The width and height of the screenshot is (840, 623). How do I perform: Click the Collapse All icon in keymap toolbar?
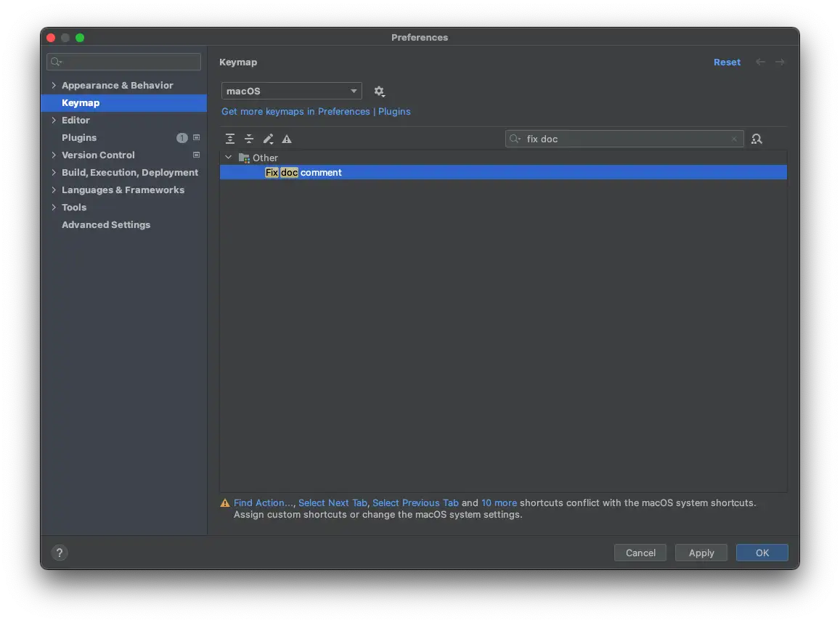coord(249,139)
